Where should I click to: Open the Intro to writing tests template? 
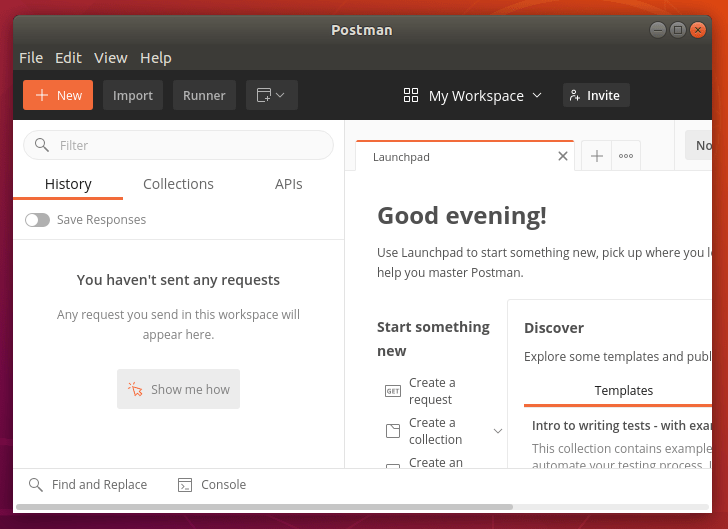[x=622, y=426]
